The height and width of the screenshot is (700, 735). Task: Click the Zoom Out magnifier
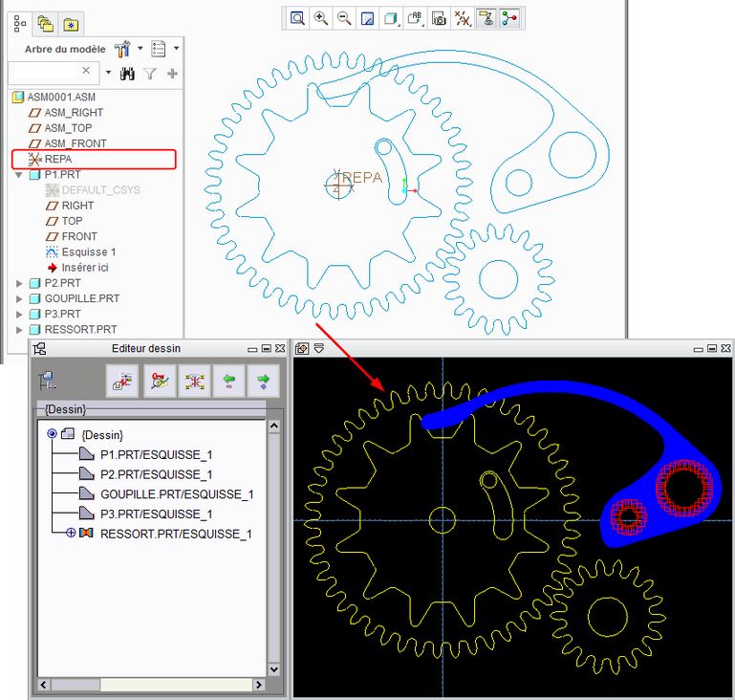(x=344, y=19)
